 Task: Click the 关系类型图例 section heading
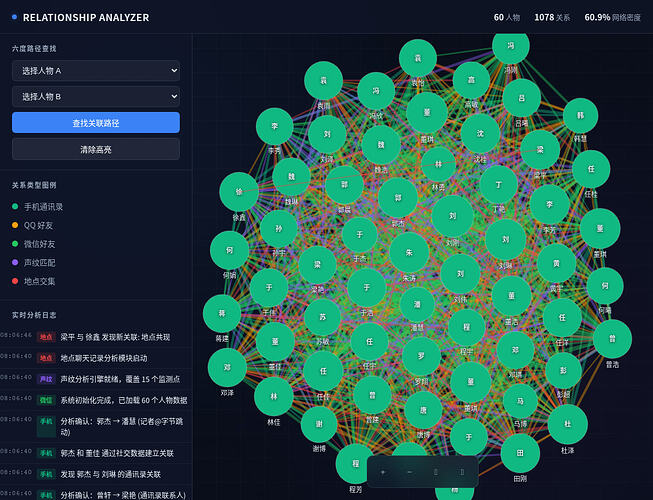pyautogui.click(x=34, y=185)
